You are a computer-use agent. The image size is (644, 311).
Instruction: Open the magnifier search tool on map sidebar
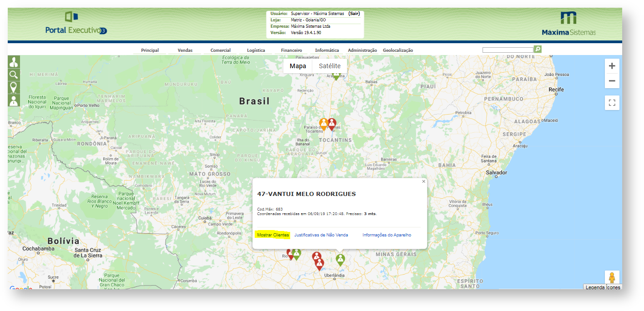pyautogui.click(x=14, y=75)
